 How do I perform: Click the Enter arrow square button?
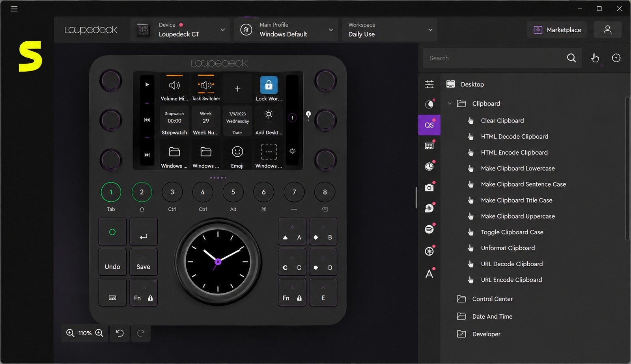(x=143, y=232)
